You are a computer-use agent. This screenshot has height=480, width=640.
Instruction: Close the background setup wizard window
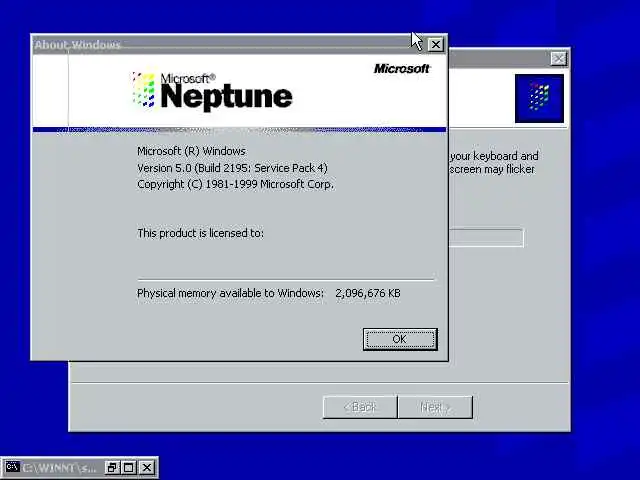coord(558,59)
